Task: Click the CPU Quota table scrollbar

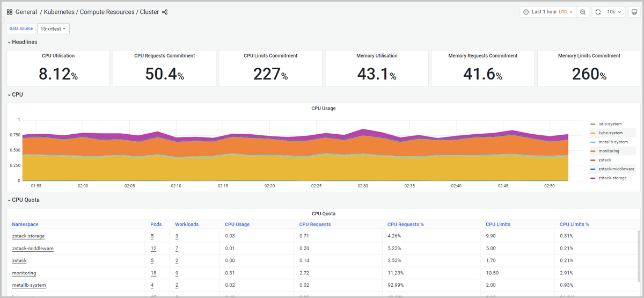Action: (638, 252)
